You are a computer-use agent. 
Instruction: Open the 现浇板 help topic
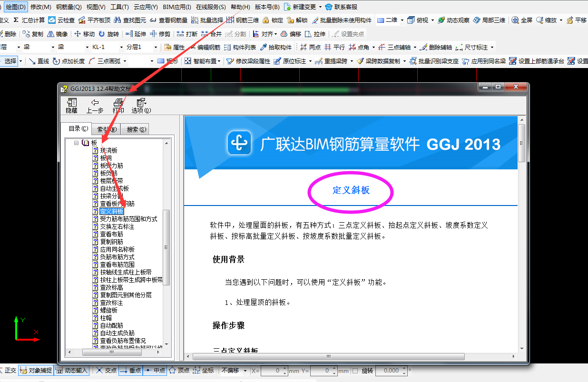tap(108, 150)
